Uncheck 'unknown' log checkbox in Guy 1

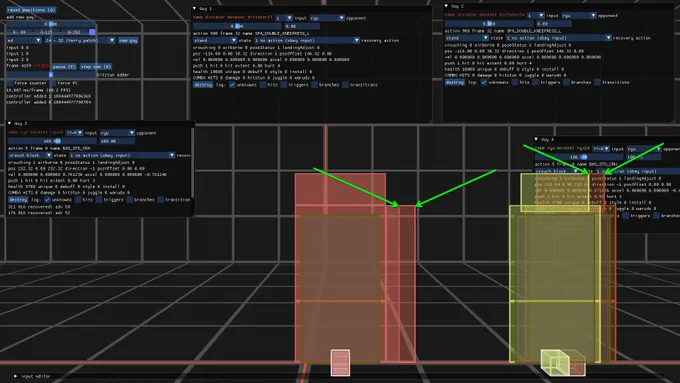tap(232, 85)
